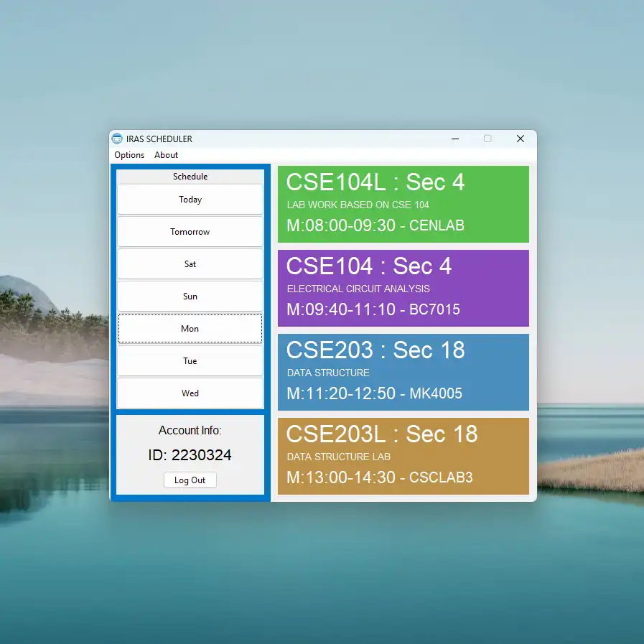
Task: Click the Account Info: label
Action: [x=190, y=431]
